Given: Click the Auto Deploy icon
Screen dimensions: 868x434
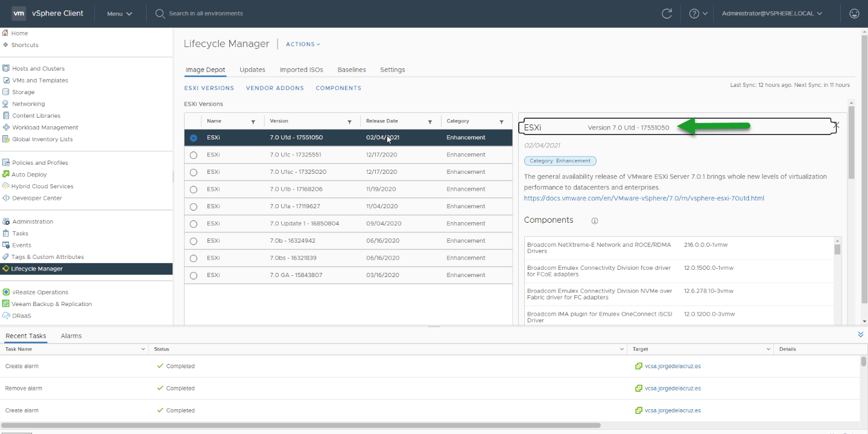Looking at the screenshot, I should (6, 174).
